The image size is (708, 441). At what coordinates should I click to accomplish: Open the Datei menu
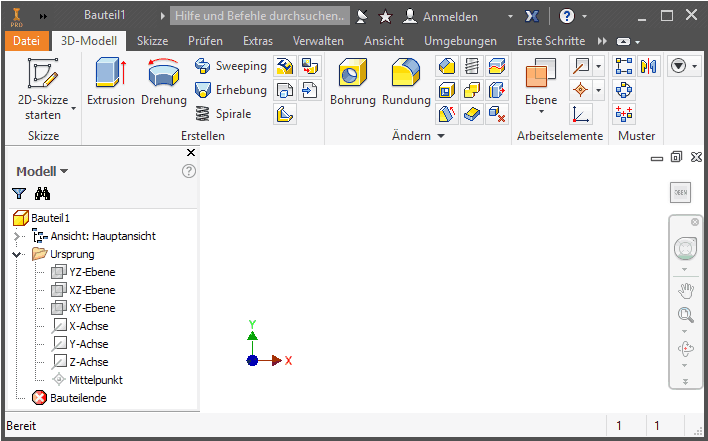(26, 41)
